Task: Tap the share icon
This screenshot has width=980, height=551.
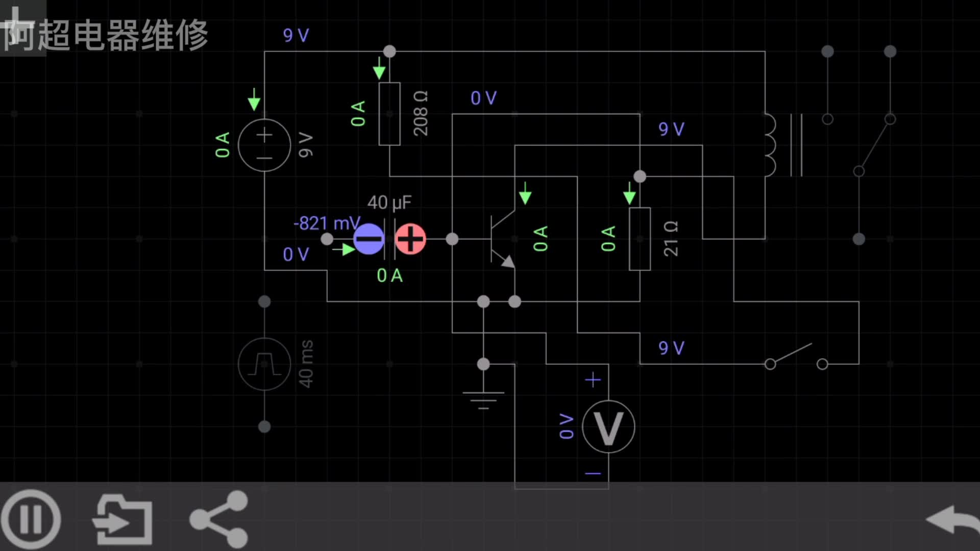Action: tap(218, 519)
